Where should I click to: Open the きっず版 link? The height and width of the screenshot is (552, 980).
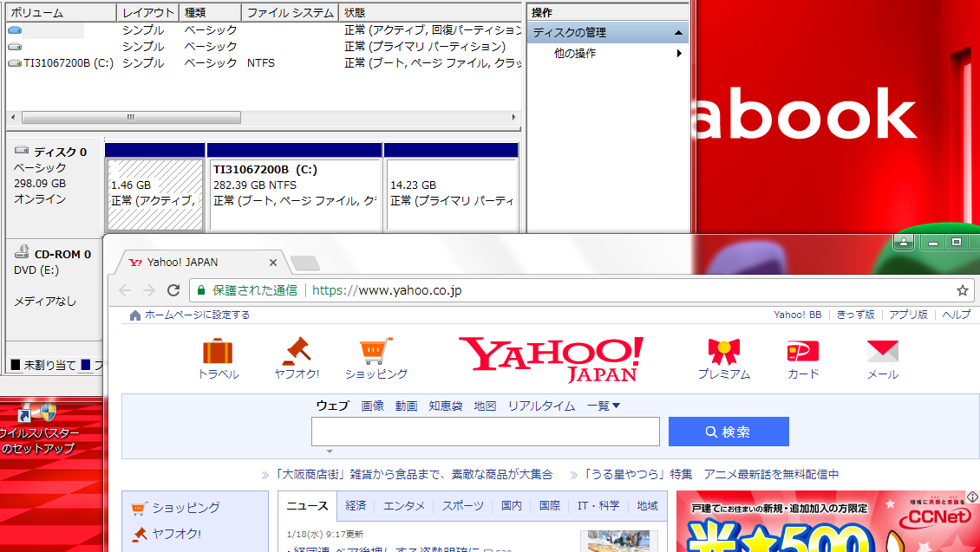pyautogui.click(x=856, y=315)
